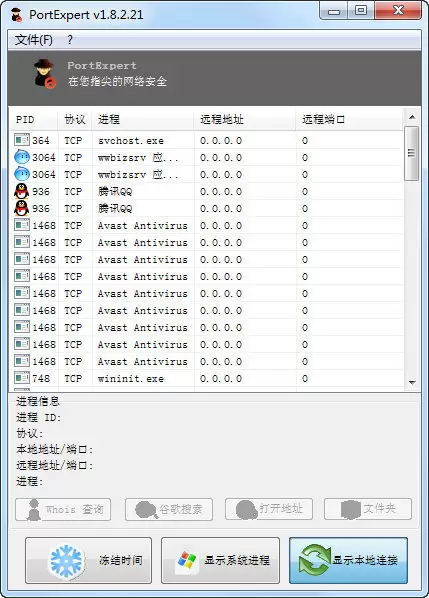Click the process list scrollbar thumb
Viewport: 429px width, 598px height.
412,153
